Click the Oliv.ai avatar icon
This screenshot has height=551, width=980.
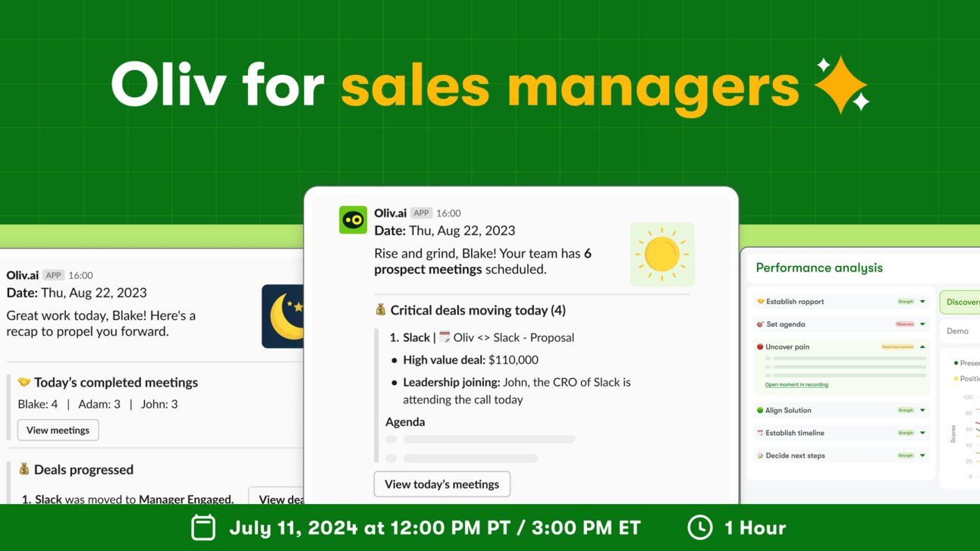click(353, 220)
